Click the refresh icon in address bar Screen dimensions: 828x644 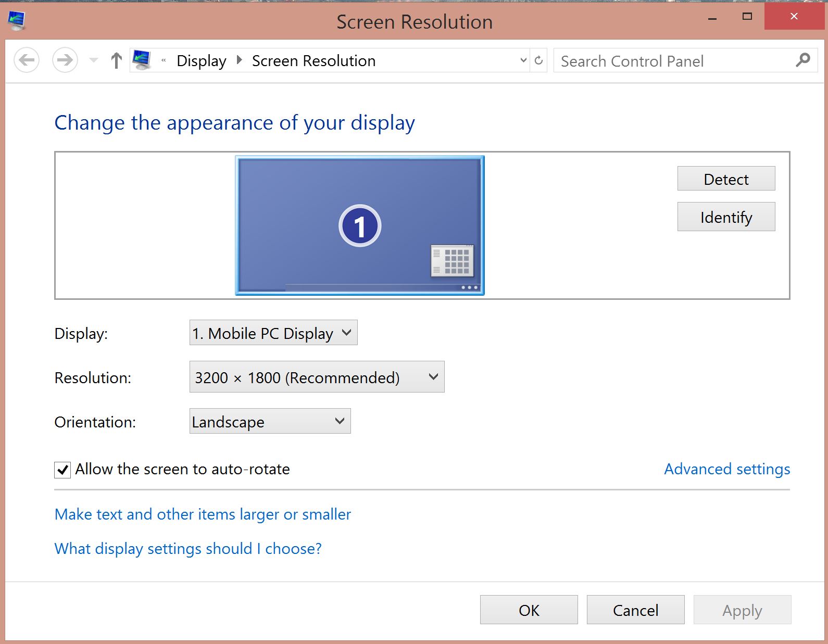[538, 60]
